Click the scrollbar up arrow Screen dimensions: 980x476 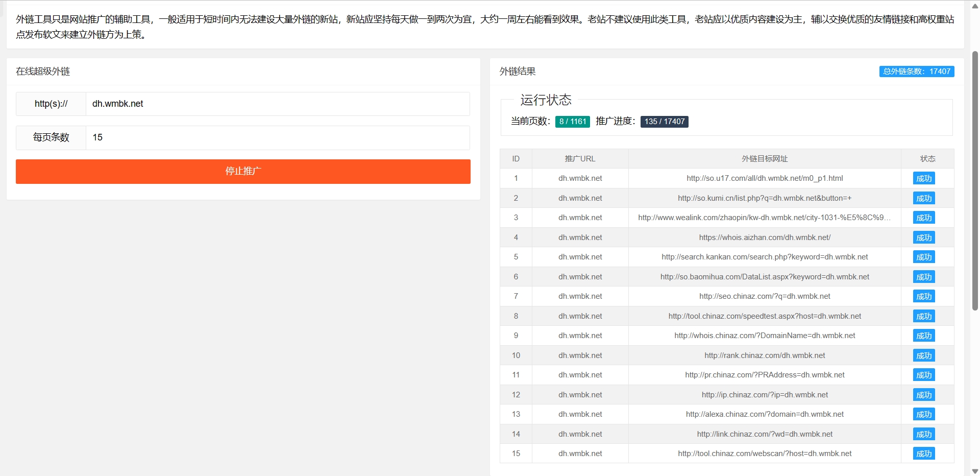[x=975, y=6]
